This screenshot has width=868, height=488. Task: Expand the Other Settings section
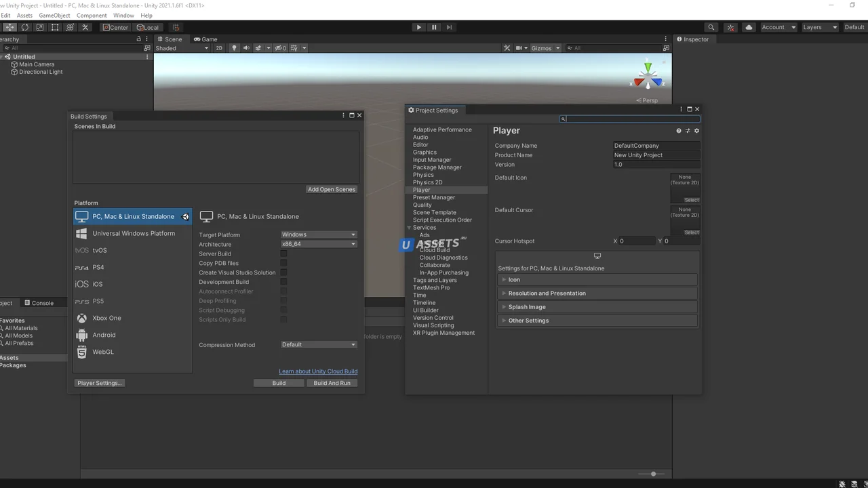coord(597,321)
